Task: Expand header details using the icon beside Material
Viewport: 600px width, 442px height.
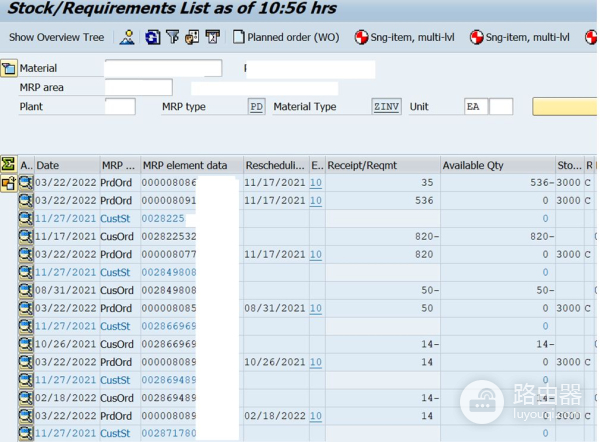Action: 9,69
